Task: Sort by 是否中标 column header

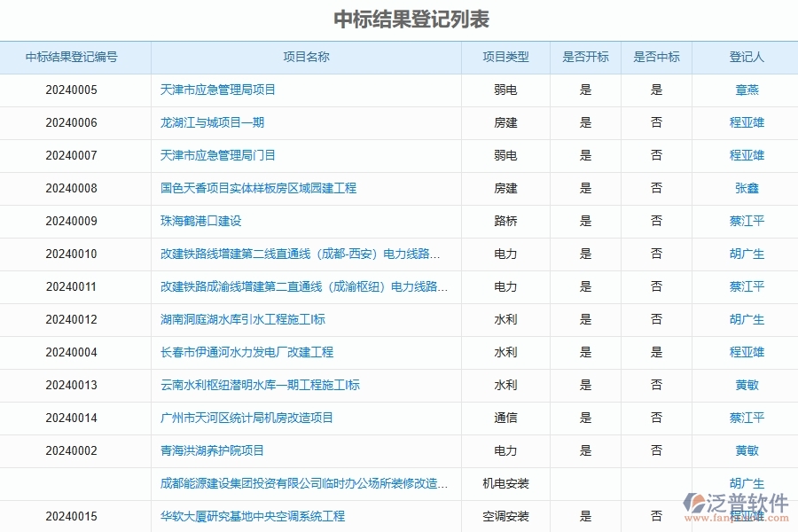Action: tap(657, 57)
